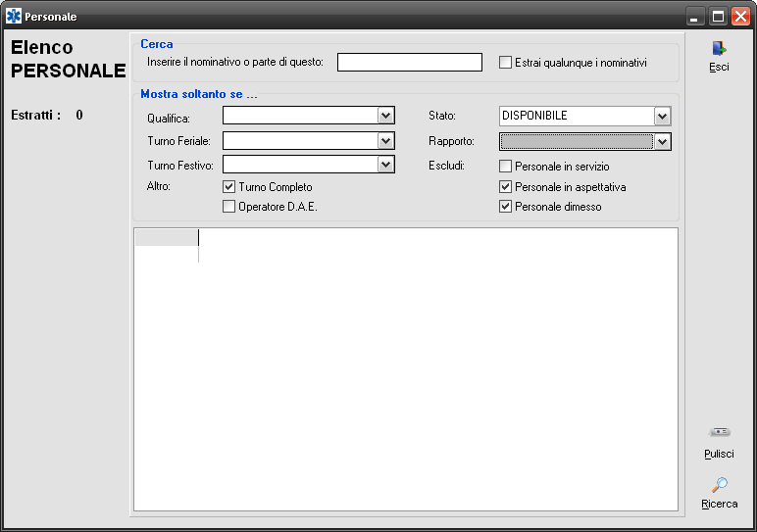The image size is (757, 532).
Task: Click the Personale app icon in title bar
Action: tap(14, 17)
